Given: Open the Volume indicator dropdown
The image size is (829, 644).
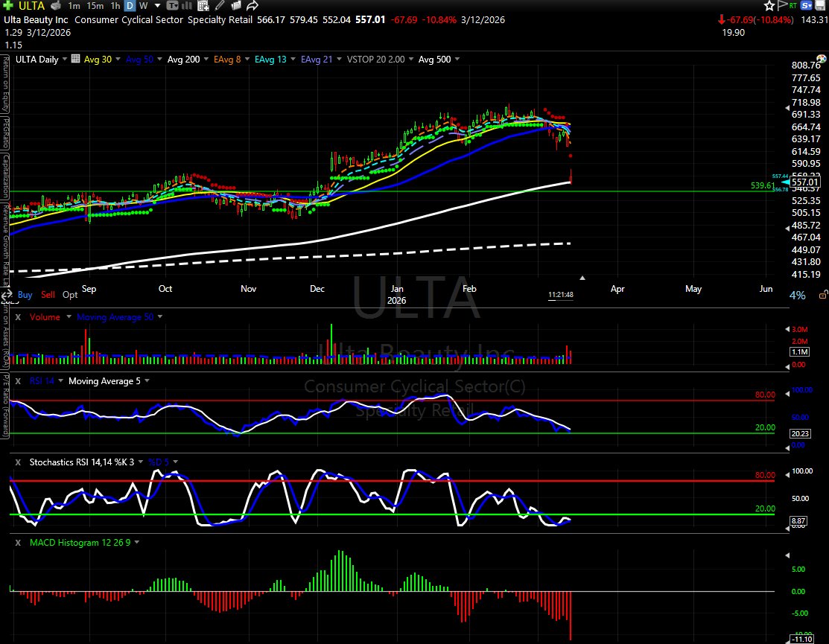Looking at the screenshot, I should point(69,317).
